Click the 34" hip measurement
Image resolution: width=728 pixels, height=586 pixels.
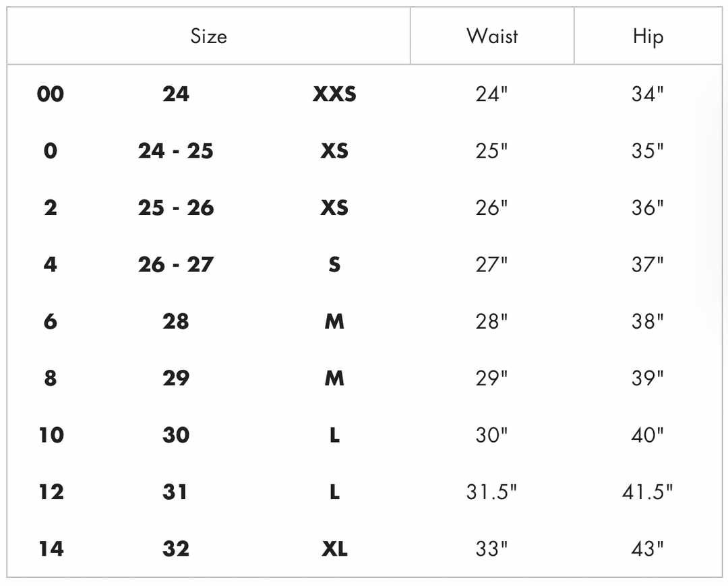647,94
